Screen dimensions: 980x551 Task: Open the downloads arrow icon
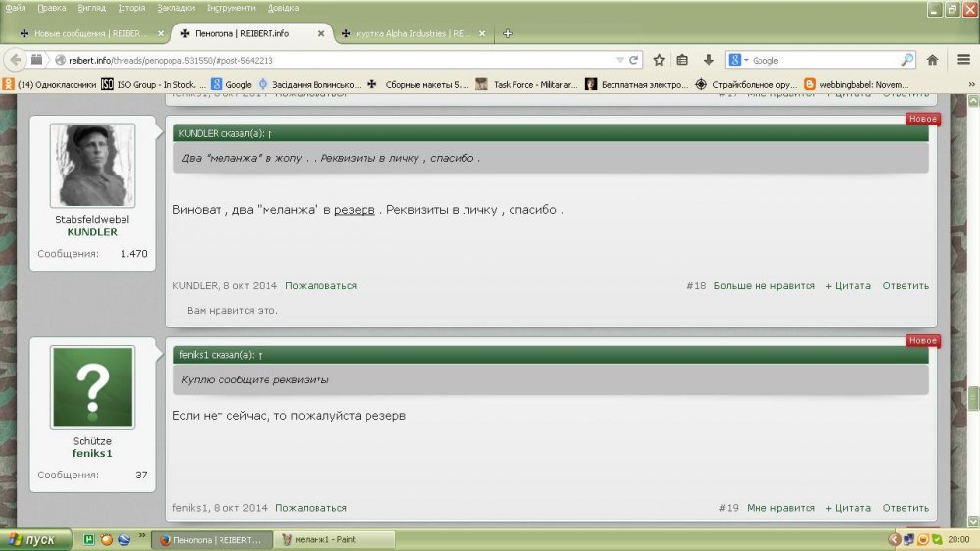pyautogui.click(x=708, y=60)
